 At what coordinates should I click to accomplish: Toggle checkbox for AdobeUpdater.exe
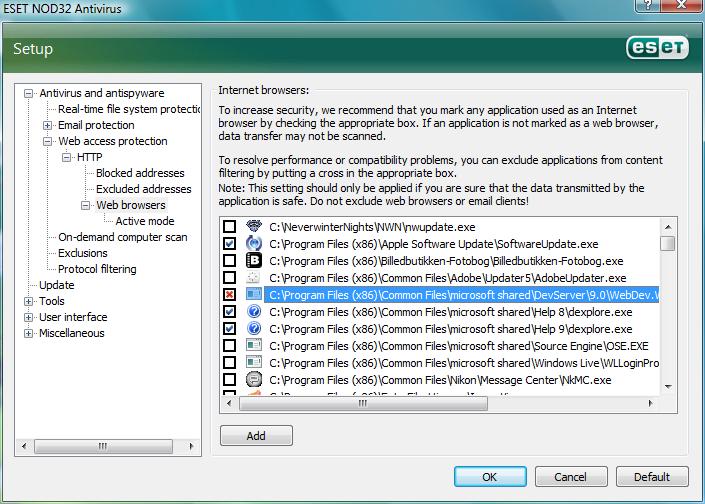(229, 278)
